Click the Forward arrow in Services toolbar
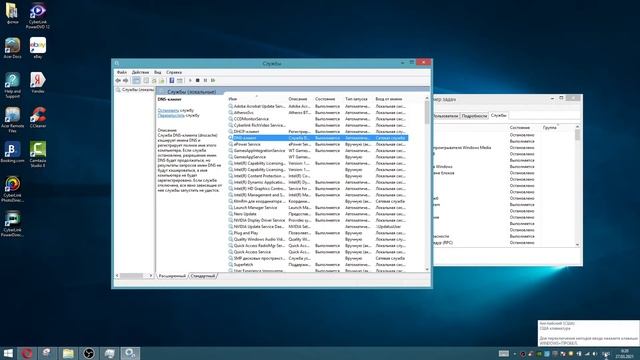640x360 pixels. (x=125, y=80)
